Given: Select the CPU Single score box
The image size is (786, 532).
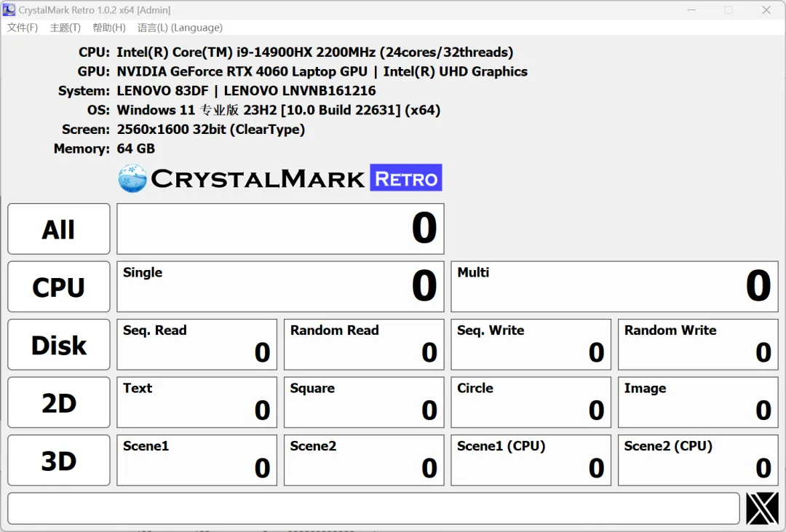Looking at the screenshot, I should pyautogui.click(x=280, y=287).
